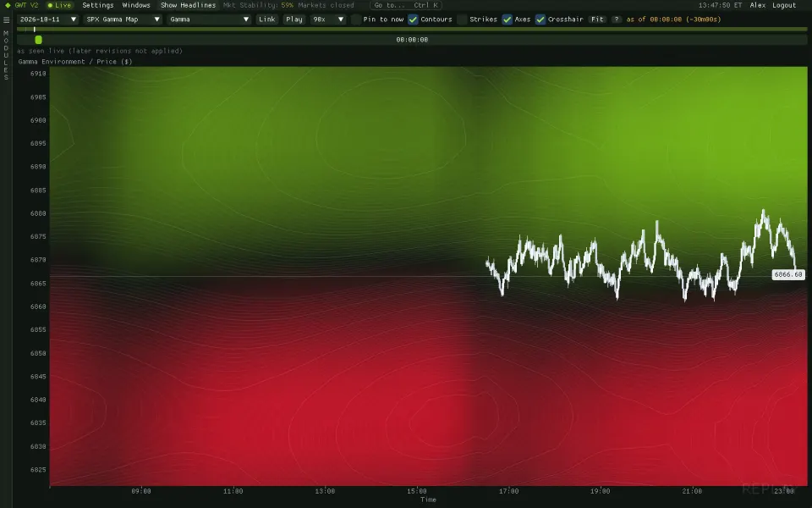Click the 21:00 time axis label

pyautogui.click(x=692, y=491)
